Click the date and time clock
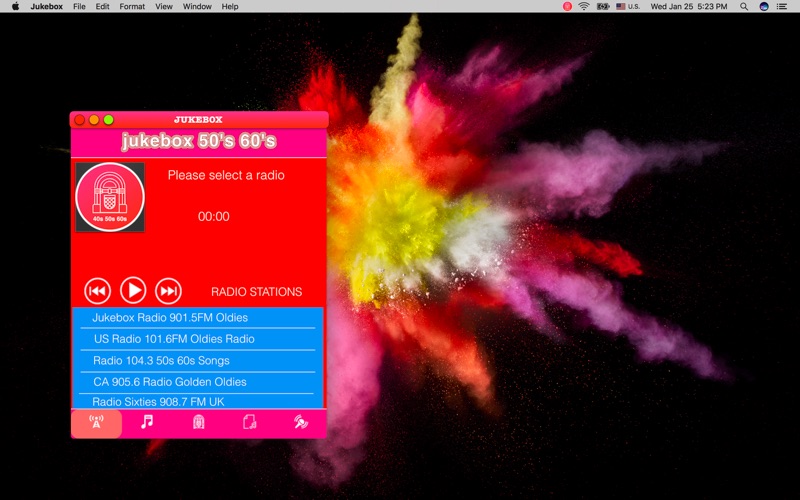Viewport: 800px width, 500px height. point(689,7)
